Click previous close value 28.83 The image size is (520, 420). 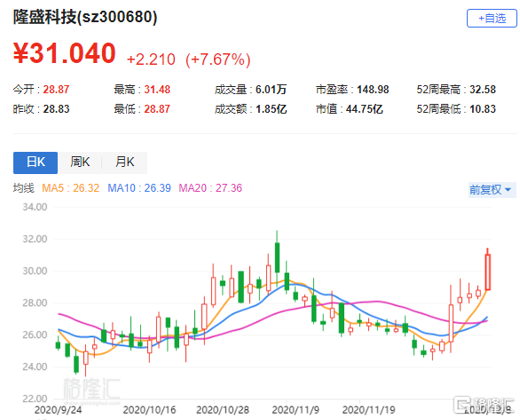(56, 109)
